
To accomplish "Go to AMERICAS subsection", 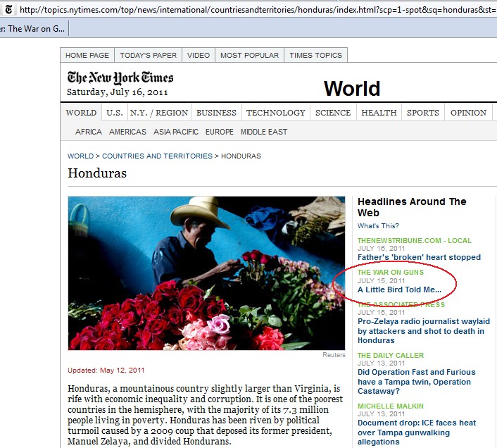I will [x=127, y=132].
